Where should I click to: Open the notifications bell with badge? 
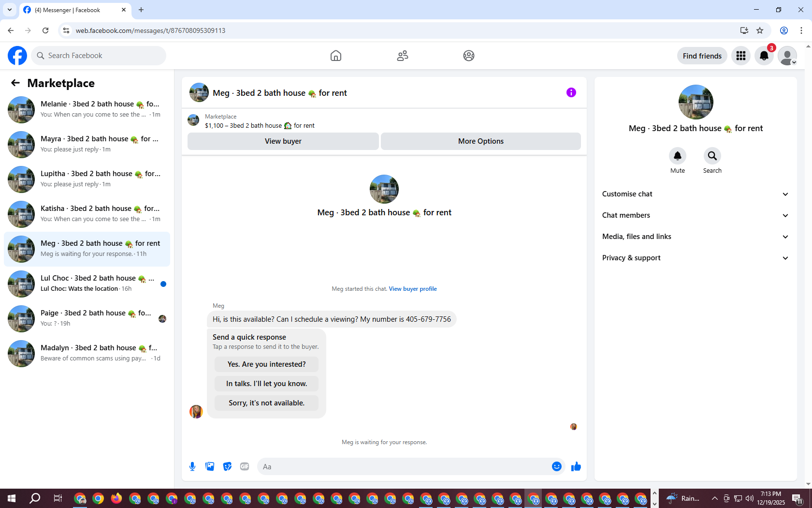point(764,56)
